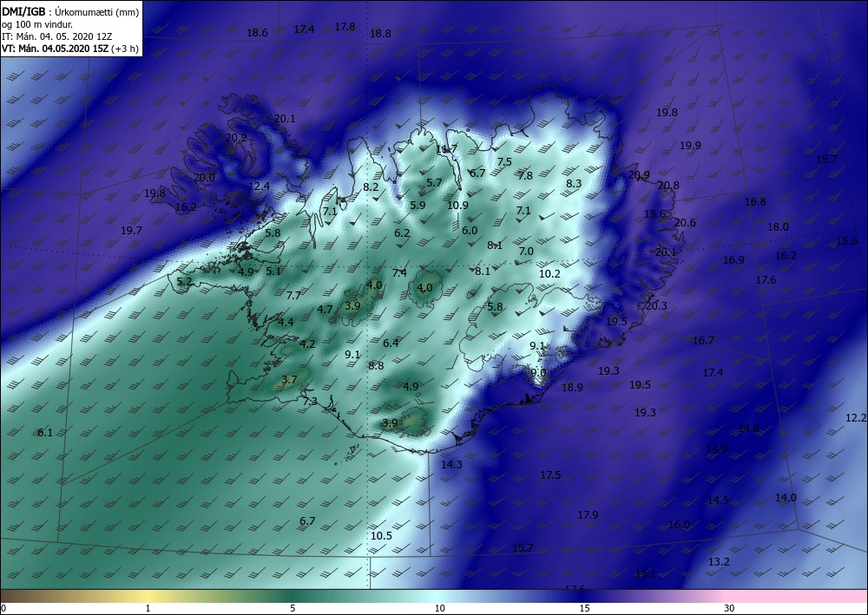Click the '(+3 h)' forecast offset label

[124, 49]
